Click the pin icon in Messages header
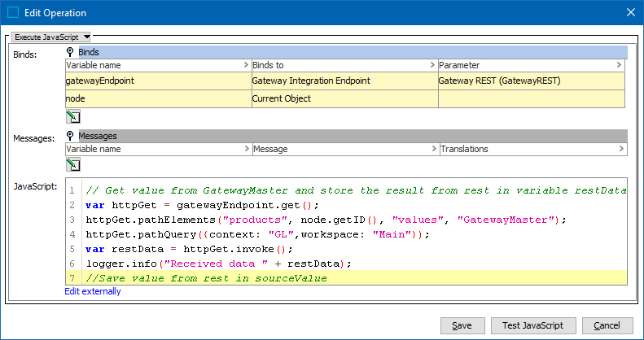644x340 pixels. 71,136
